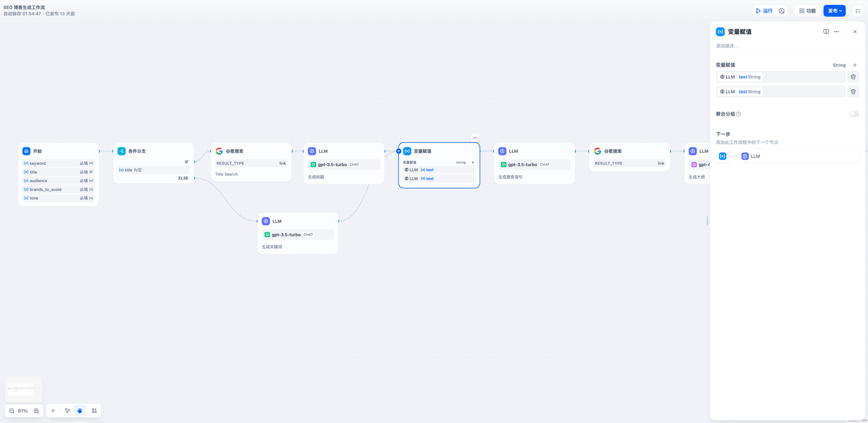Open the zoom percentage 91% menu
868x423 pixels.
[x=23, y=411]
